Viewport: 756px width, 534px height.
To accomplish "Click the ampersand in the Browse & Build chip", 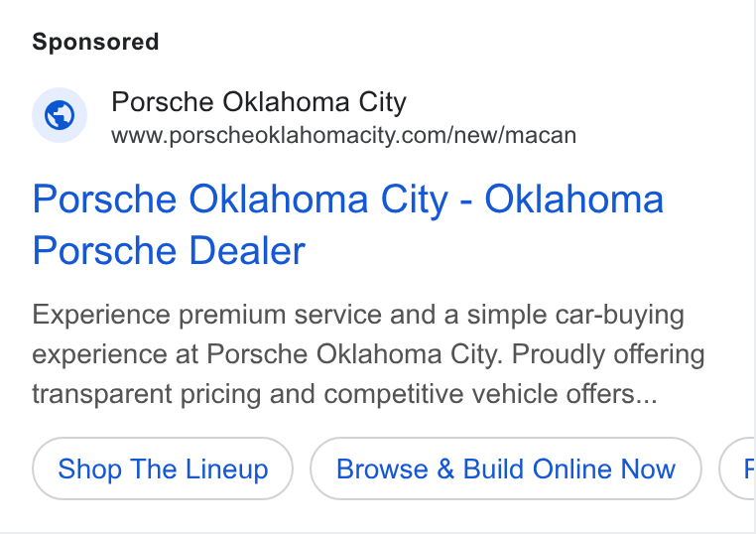I will [x=445, y=469].
